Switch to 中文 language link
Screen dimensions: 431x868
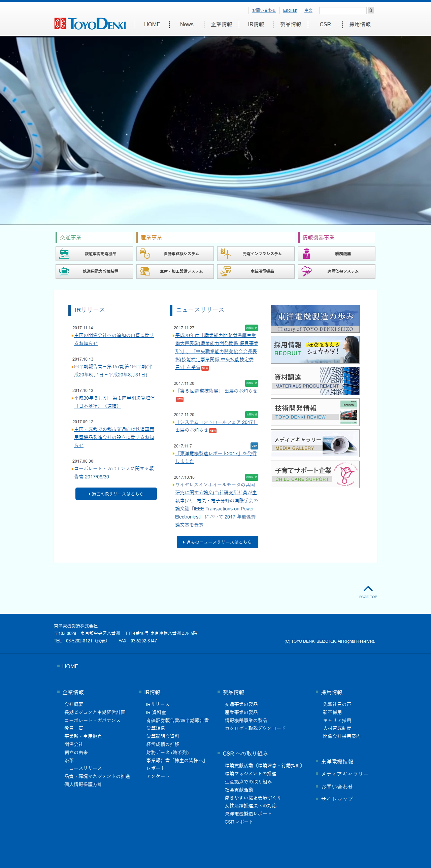[x=308, y=10]
